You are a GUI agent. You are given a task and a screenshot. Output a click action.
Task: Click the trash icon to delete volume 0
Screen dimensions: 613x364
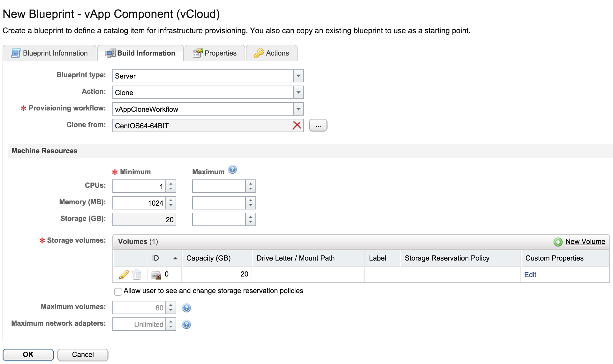pyautogui.click(x=137, y=275)
